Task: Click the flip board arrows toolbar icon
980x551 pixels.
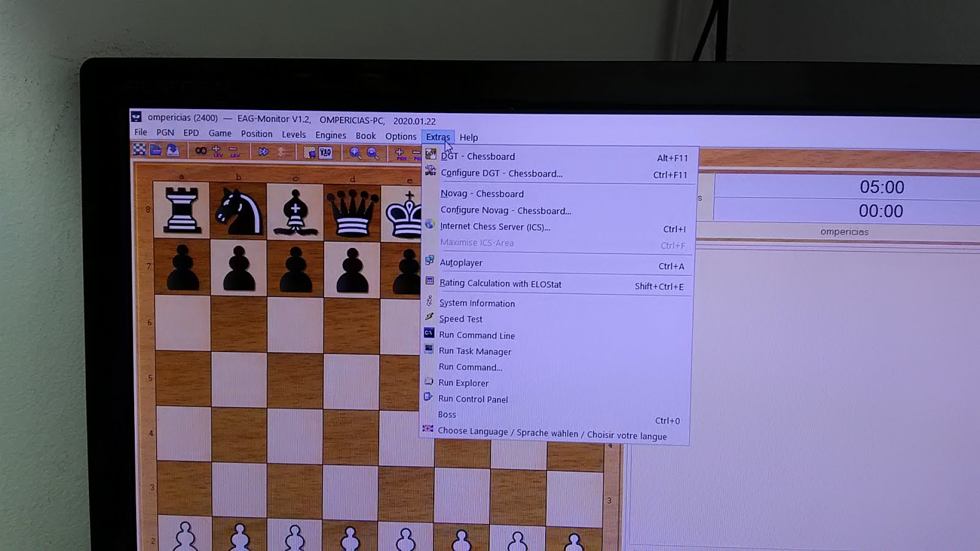Action: point(281,152)
